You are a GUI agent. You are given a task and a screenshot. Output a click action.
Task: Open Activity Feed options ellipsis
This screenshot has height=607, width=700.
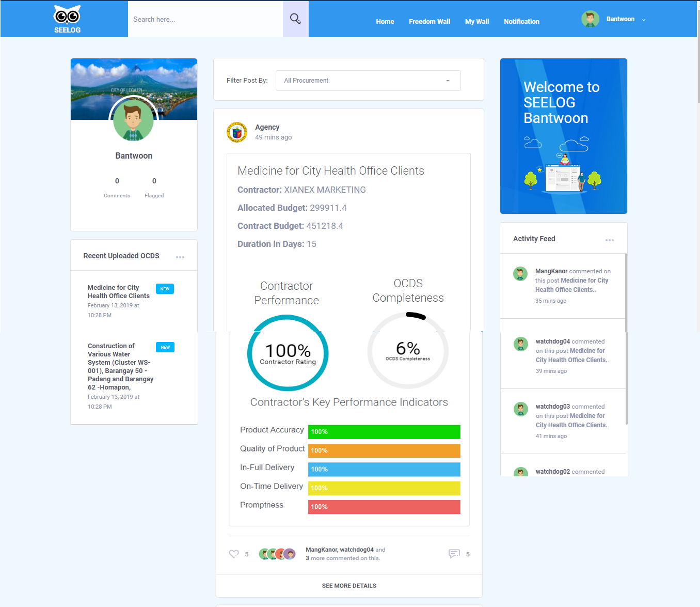[x=610, y=240]
